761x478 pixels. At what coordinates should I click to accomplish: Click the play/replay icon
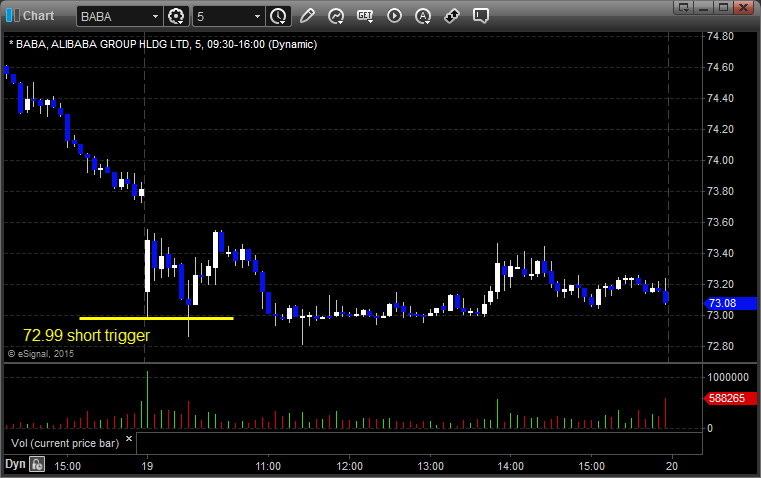[x=394, y=16]
